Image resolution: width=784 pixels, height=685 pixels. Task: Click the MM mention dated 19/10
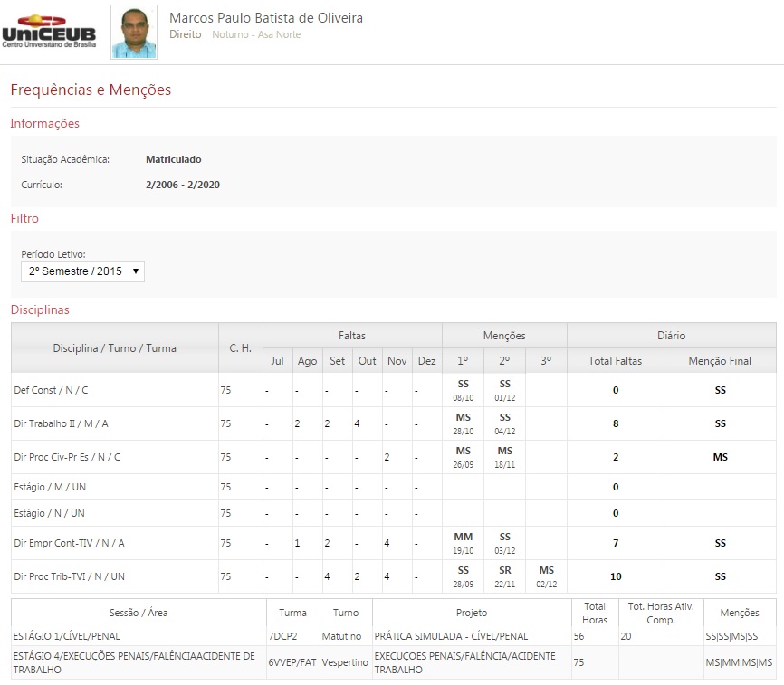(463, 538)
